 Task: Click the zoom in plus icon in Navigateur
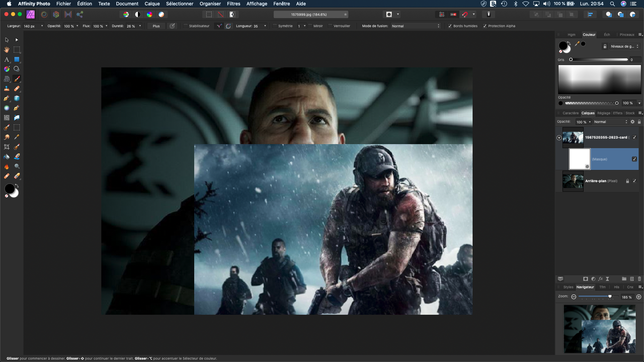point(639,297)
